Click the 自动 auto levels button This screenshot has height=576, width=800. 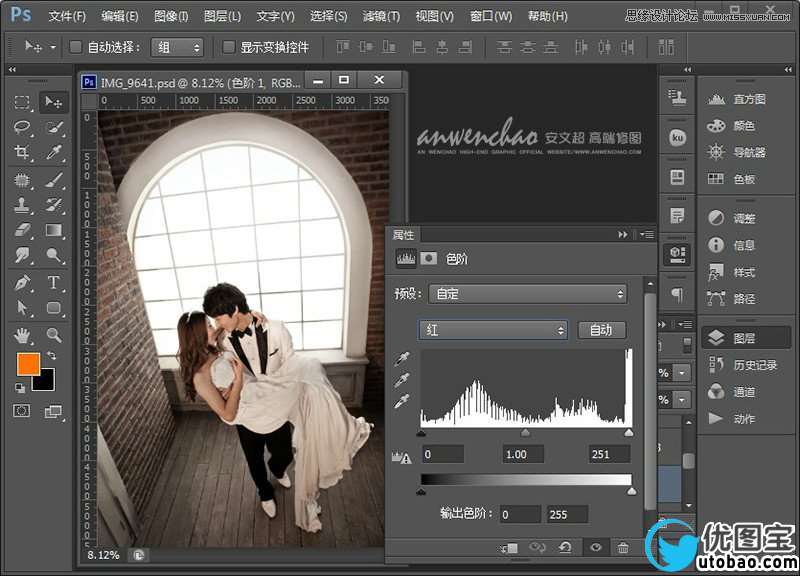tap(601, 330)
